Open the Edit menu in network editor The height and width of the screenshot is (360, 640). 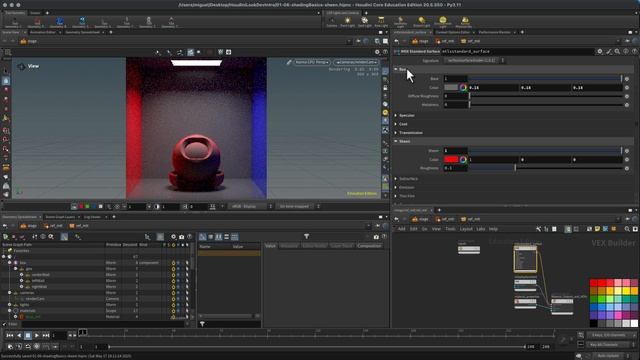[413, 229]
